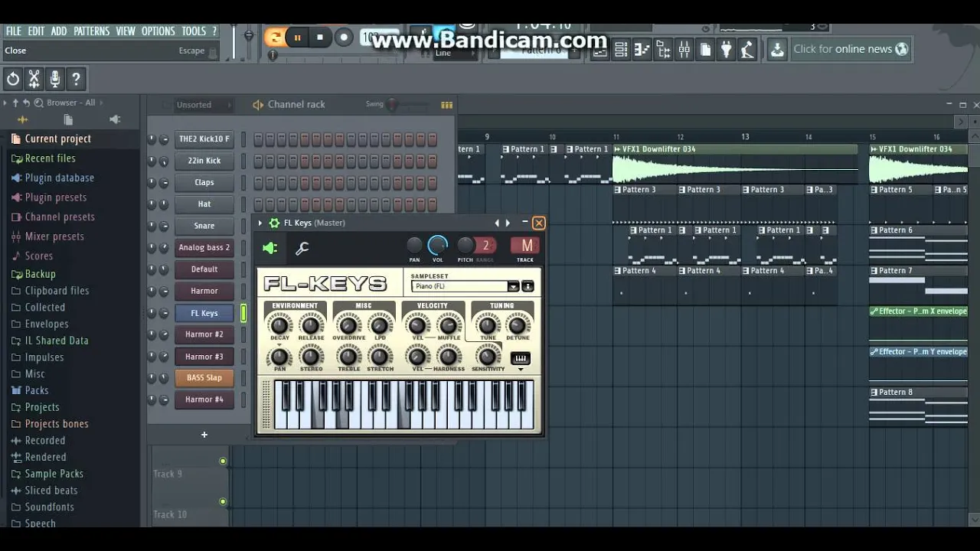
Task: Open the VIEW menu
Action: 126,31
